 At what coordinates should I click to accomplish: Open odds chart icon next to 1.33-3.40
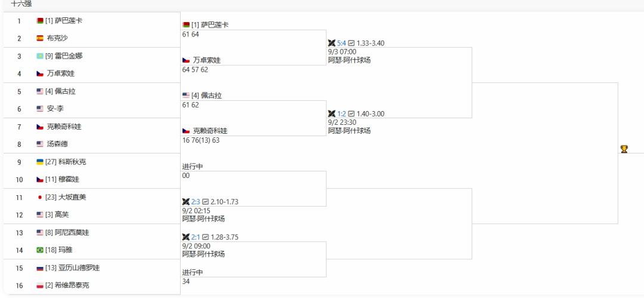(x=351, y=43)
